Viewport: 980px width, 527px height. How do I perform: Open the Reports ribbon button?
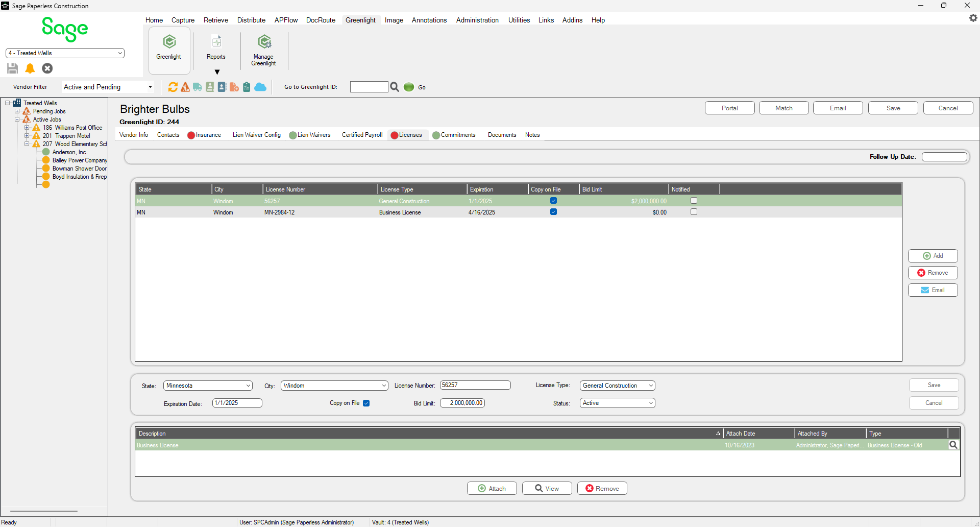pyautogui.click(x=216, y=47)
